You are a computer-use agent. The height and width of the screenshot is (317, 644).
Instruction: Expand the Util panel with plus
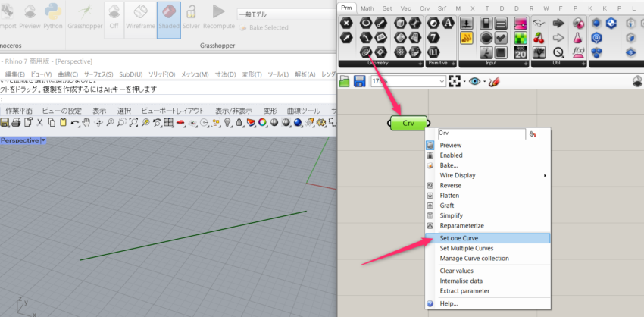[x=582, y=64]
